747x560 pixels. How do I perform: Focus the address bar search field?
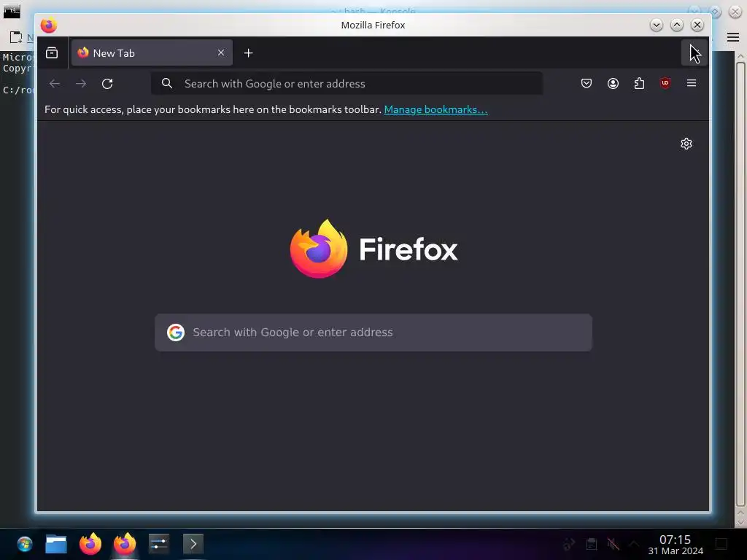pos(347,84)
